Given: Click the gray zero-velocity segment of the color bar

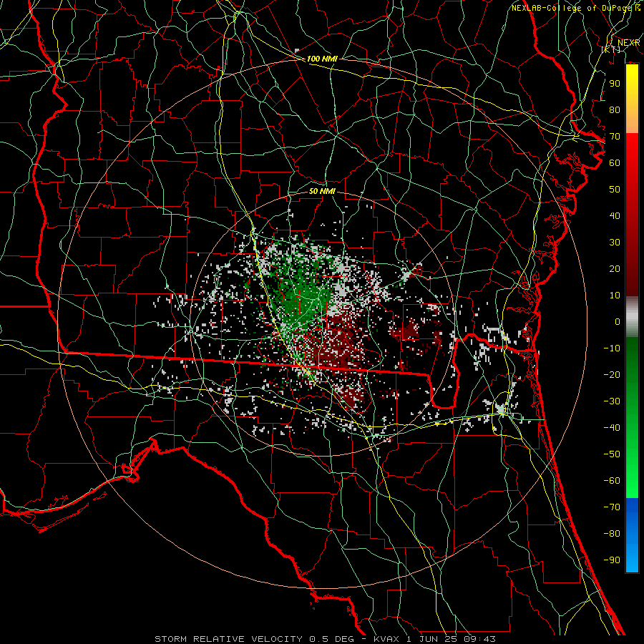Looking at the screenshot, I should click(x=632, y=316).
